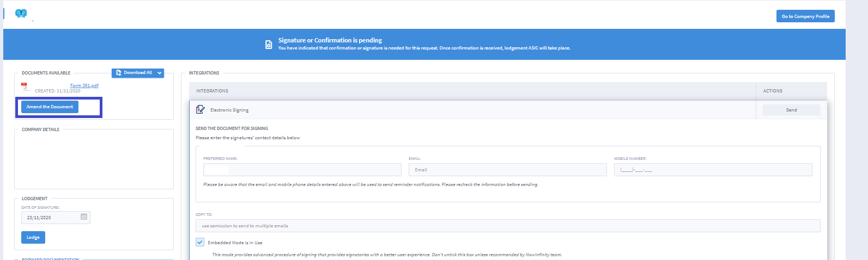Click the Integrations column header
868x260 pixels.
[x=213, y=91]
